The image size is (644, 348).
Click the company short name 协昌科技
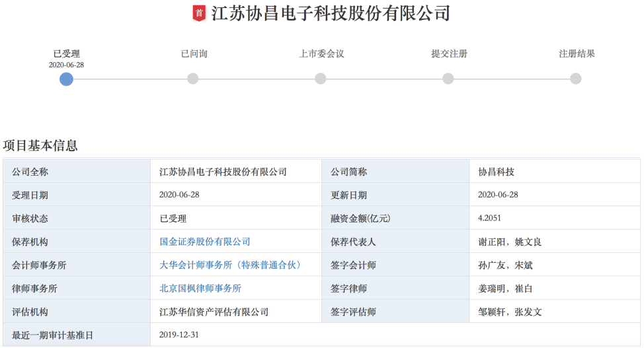496,172
